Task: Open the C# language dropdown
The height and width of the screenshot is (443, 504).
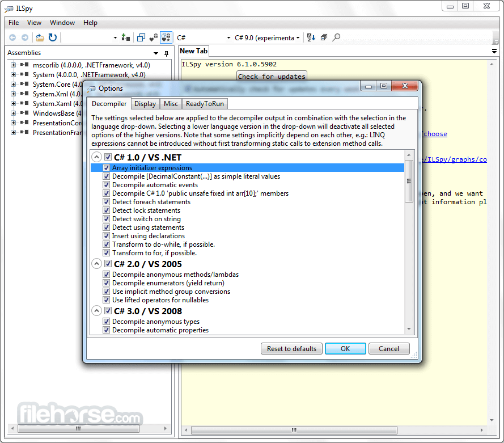Action: coord(204,38)
